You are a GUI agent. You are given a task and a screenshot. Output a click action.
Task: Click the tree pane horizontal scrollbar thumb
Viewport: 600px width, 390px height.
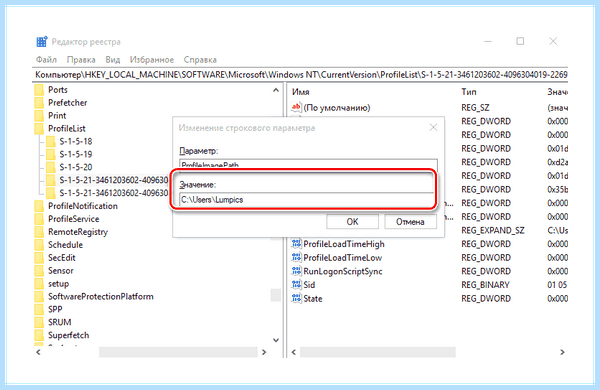pyautogui.click(x=178, y=352)
